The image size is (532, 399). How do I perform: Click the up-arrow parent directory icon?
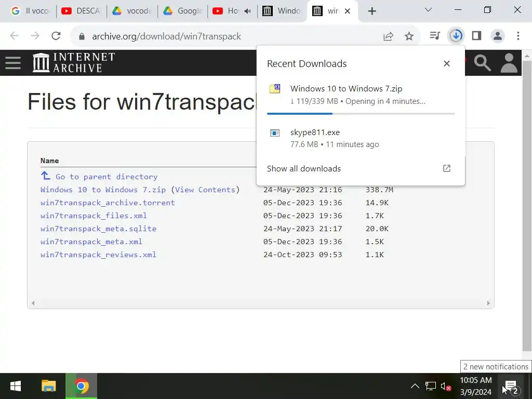(46, 176)
